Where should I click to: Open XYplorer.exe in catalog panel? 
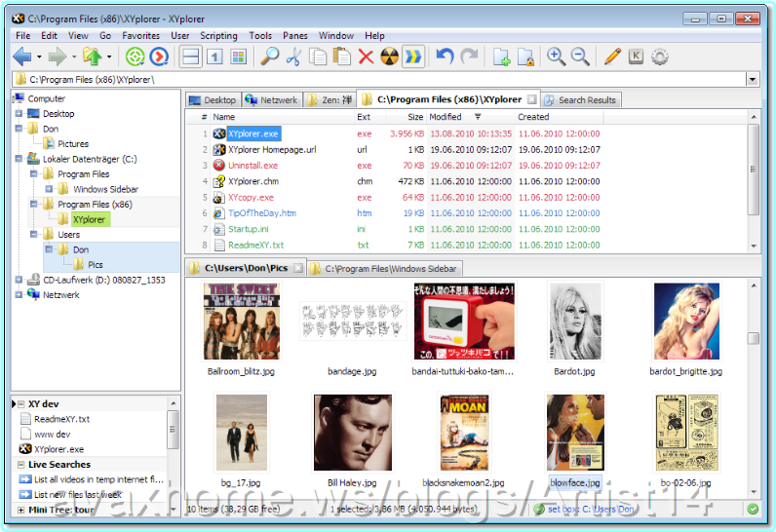58,449
